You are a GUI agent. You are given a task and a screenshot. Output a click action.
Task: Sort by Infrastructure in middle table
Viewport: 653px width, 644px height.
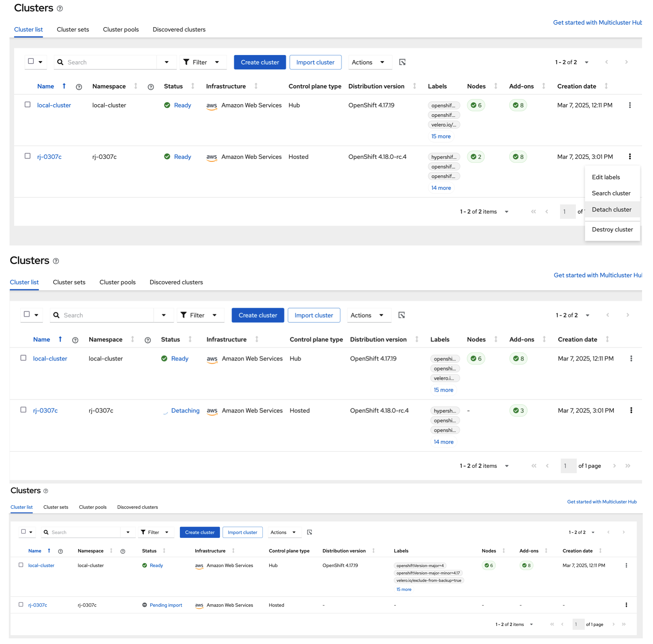pos(257,339)
